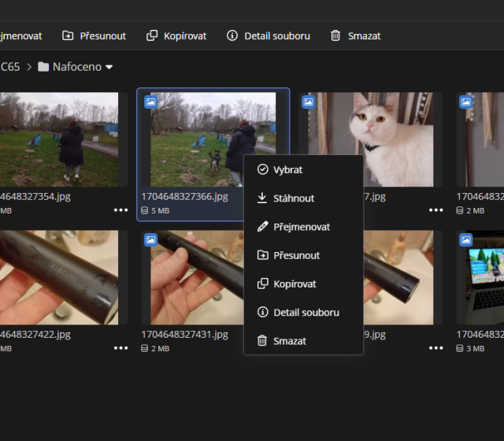Click the Přesunout folder icon in toolbar
The image size is (504, 441).
(69, 36)
